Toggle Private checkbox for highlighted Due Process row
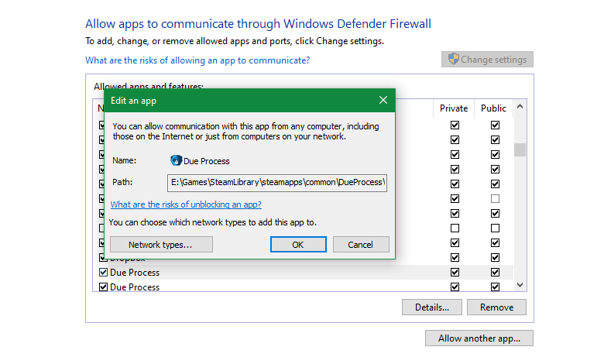The image size is (604, 364). [x=455, y=273]
